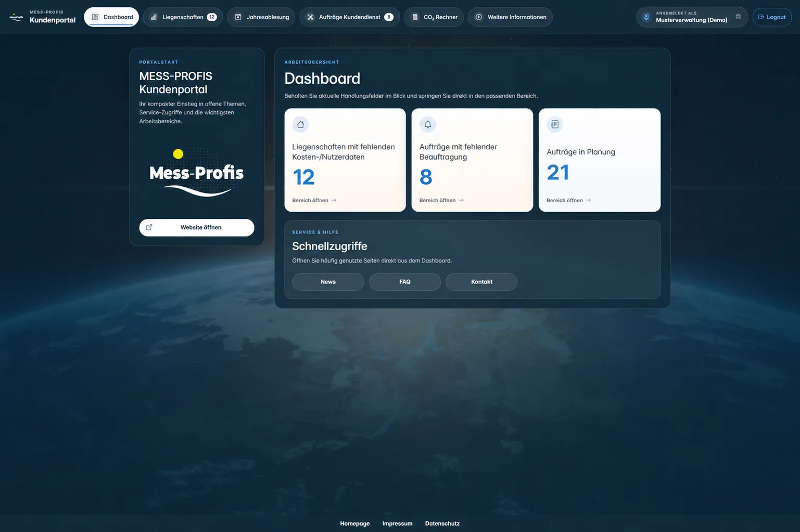Screen dimensions: 800x532
Task: Click the count 12 on the Liegenschaften card
Action: 303,177
